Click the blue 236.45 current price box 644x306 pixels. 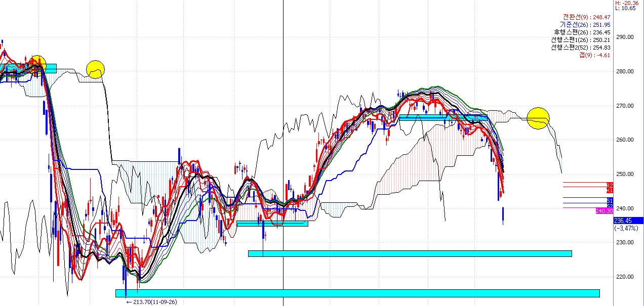tap(628, 221)
